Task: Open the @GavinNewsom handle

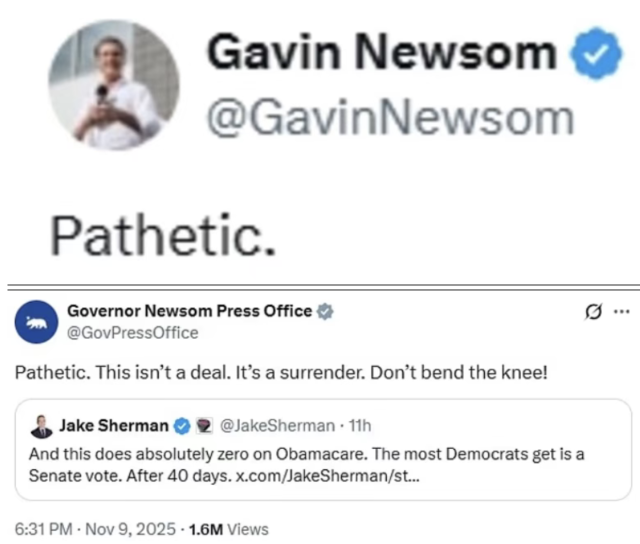Action: click(x=389, y=120)
